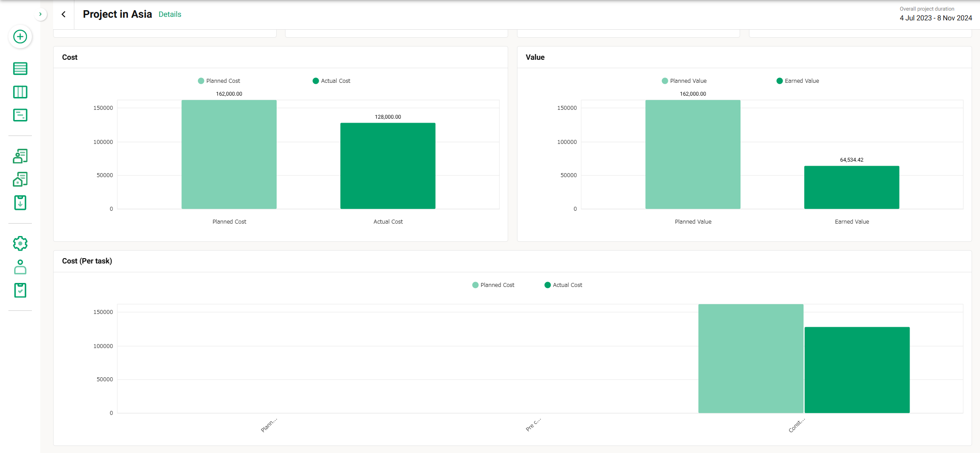
Task: Open the user profile icon in sidebar
Action: coord(20,267)
